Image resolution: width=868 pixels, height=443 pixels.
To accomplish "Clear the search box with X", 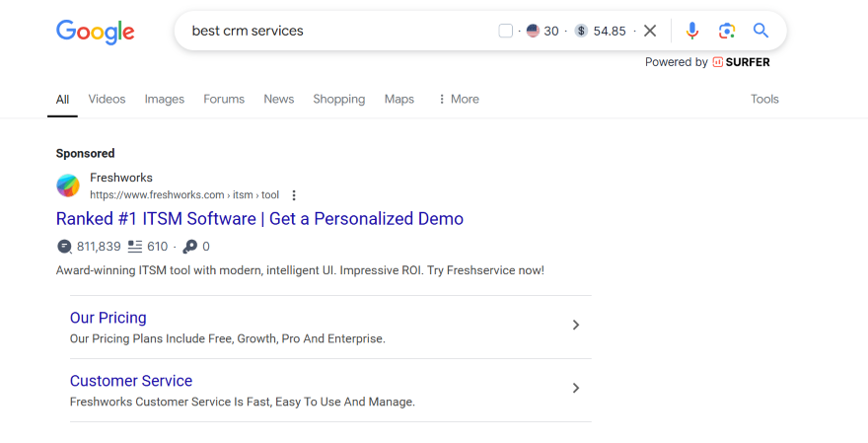I will (x=650, y=31).
